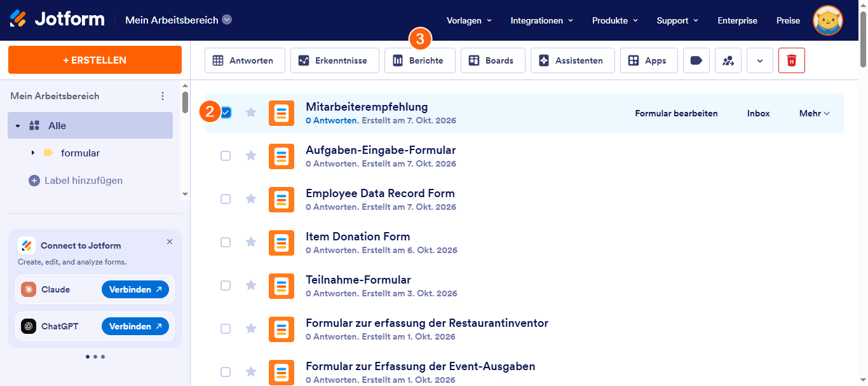Click Verbinden next to Claude
The image size is (868, 386).
[135, 289]
